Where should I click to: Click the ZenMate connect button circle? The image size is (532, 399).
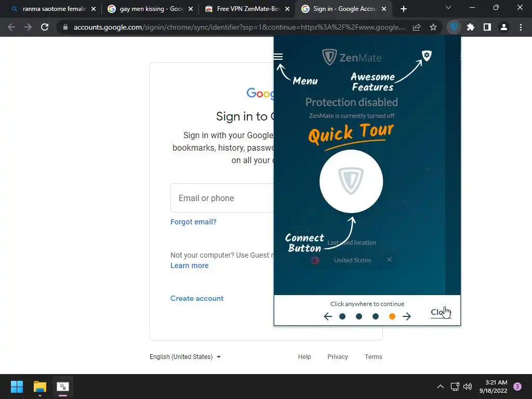[351, 181]
